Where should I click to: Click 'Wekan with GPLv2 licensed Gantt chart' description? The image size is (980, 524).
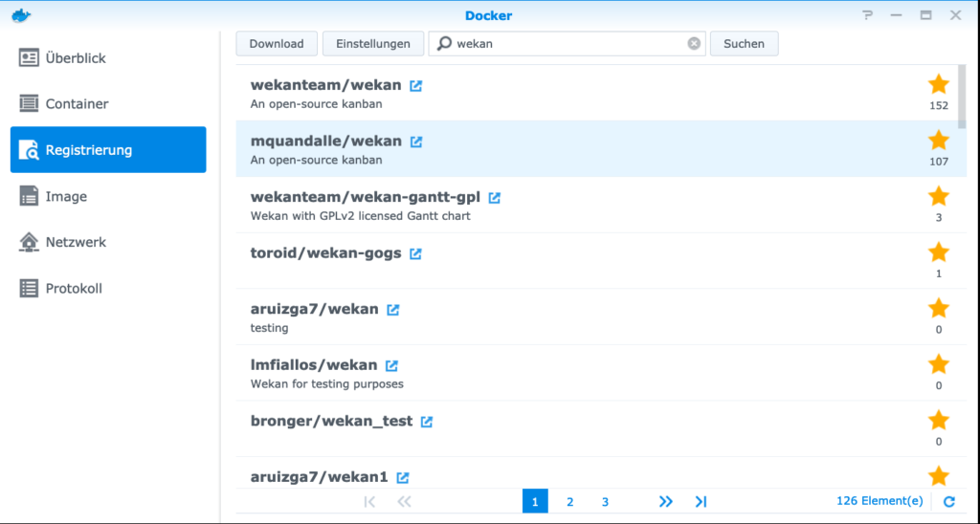pyautogui.click(x=361, y=216)
